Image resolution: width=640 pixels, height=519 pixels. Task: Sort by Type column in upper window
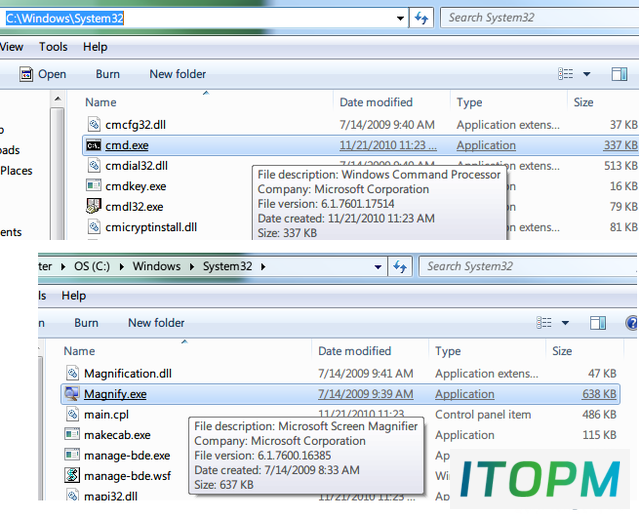[x=469, y=102]
